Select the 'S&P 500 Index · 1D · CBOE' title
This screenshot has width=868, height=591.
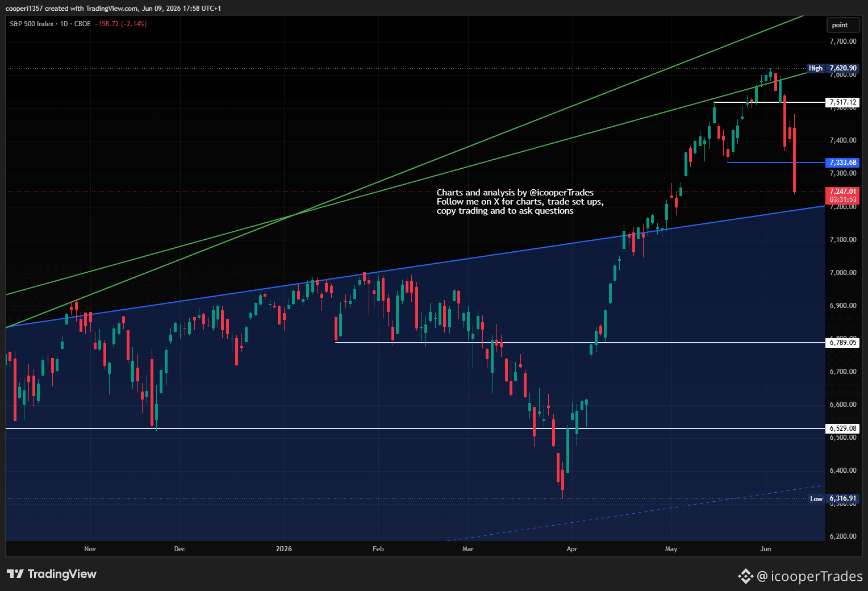point(51,24)
